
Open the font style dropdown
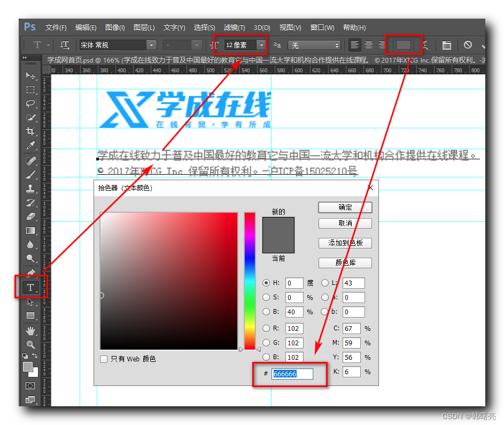[197, 45]
